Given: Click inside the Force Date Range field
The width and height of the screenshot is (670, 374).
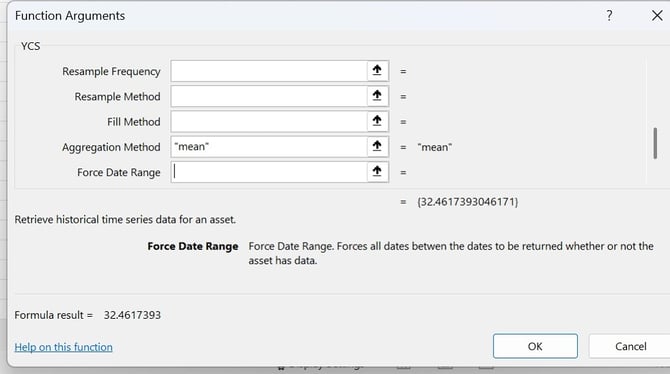Looking at the screenshot, I should (x=269, y=171).
